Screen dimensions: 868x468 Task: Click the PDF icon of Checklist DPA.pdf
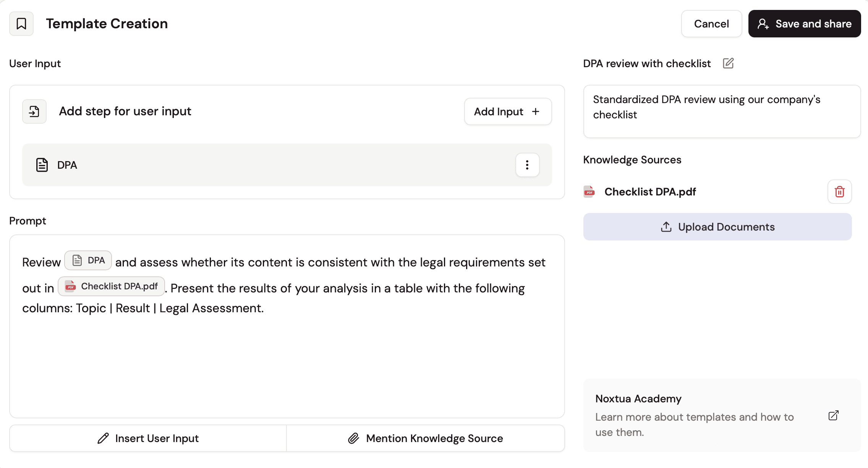[589, 192]
